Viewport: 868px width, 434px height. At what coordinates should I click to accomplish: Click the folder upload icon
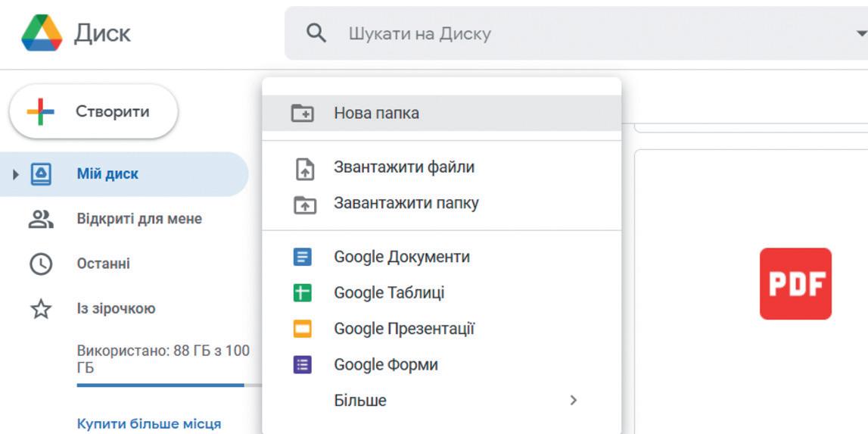(304, 205)
